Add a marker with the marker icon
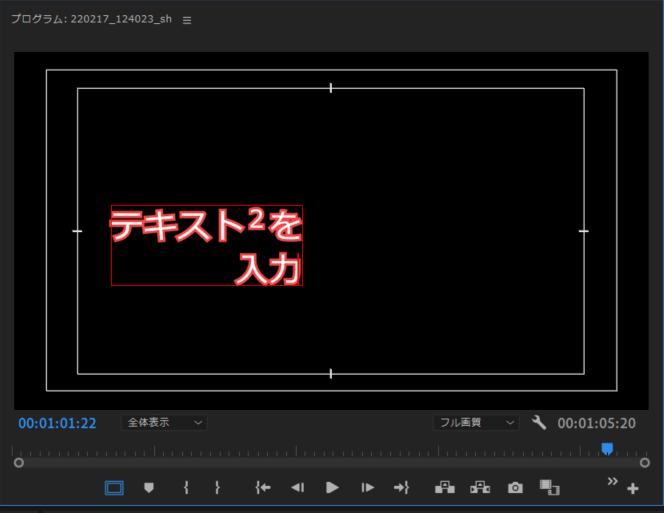 [x=149, y=487]
